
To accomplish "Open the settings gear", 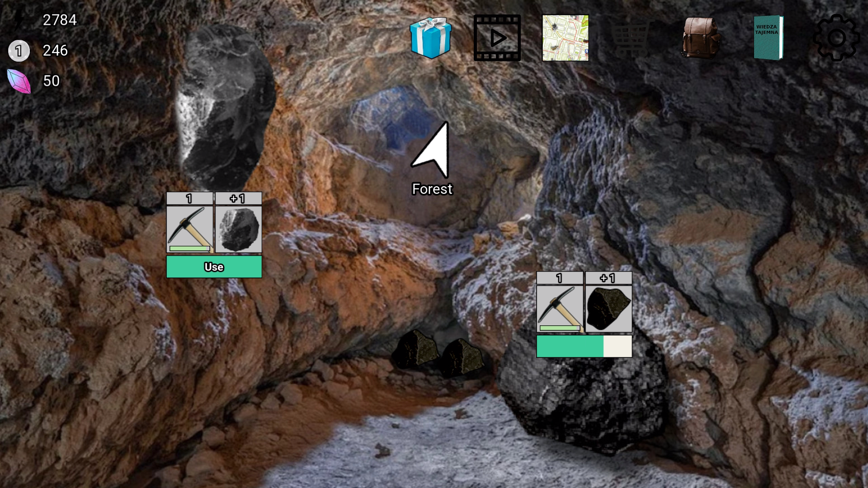I will pyautogui.click(x=836, y=38).
